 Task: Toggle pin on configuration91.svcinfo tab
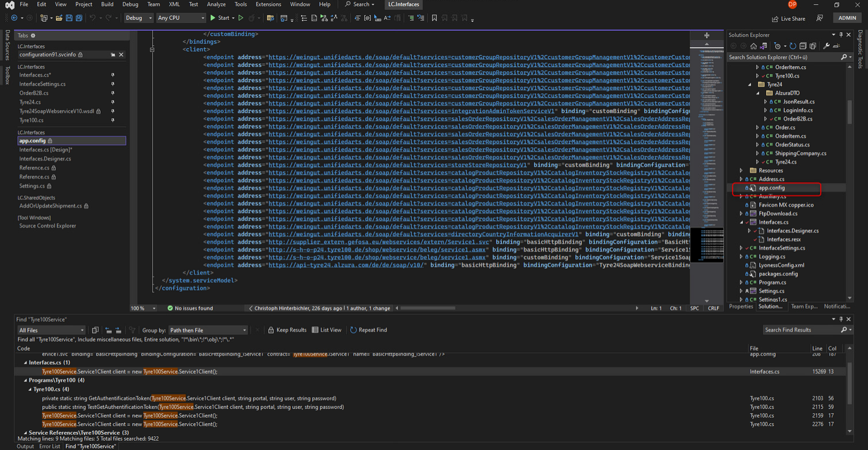click(113, 55)
